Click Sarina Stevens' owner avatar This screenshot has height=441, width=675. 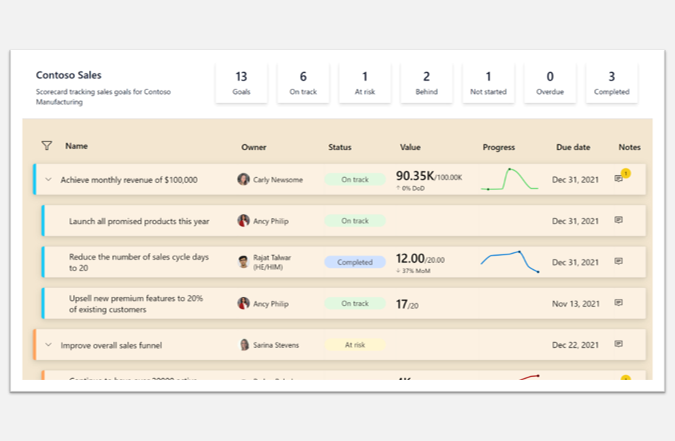(x=244, y=345)
